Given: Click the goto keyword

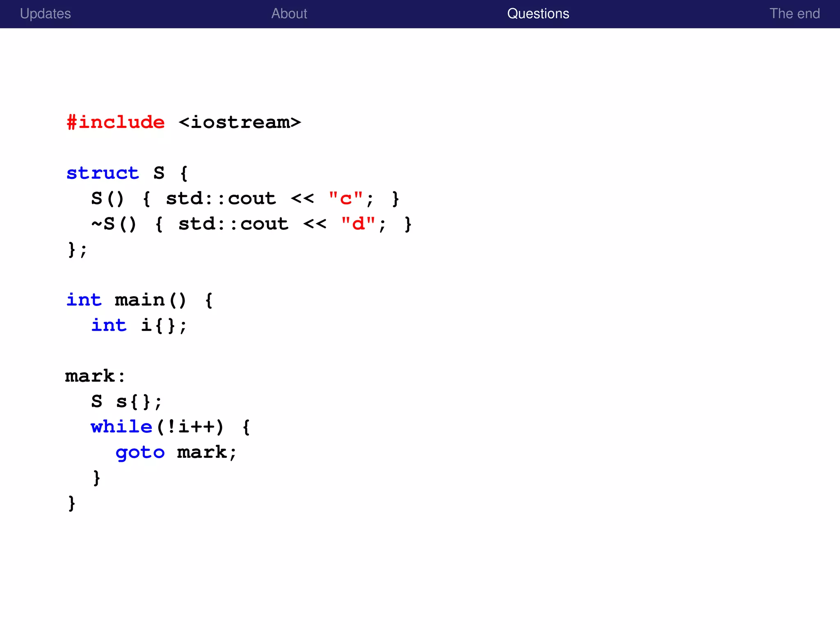Looking at the screenshot, I should (x=140, y=452).
